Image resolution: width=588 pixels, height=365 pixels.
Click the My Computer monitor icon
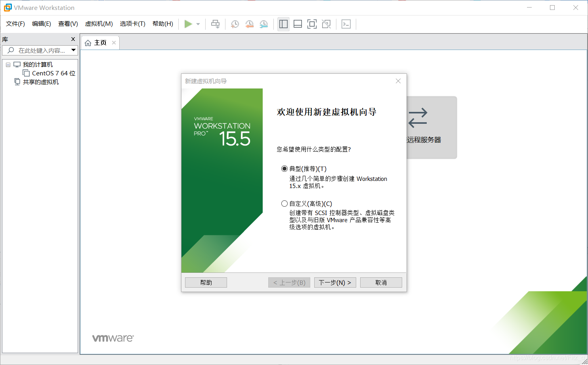pos(17,64)
